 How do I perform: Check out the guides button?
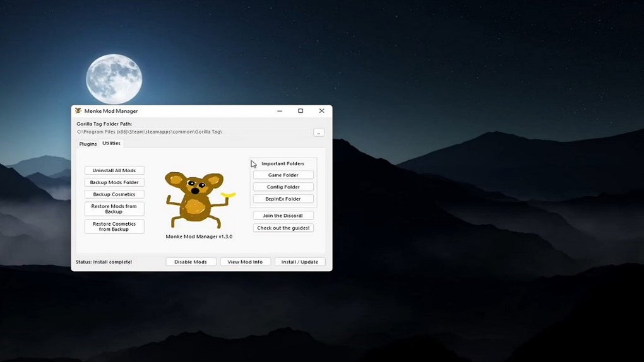pos(283,228)
